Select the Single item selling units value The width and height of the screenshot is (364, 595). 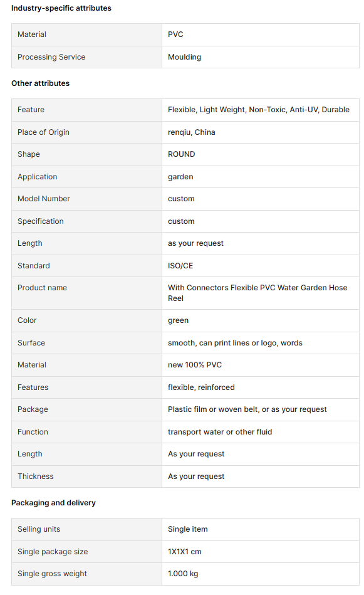point(188,529)
